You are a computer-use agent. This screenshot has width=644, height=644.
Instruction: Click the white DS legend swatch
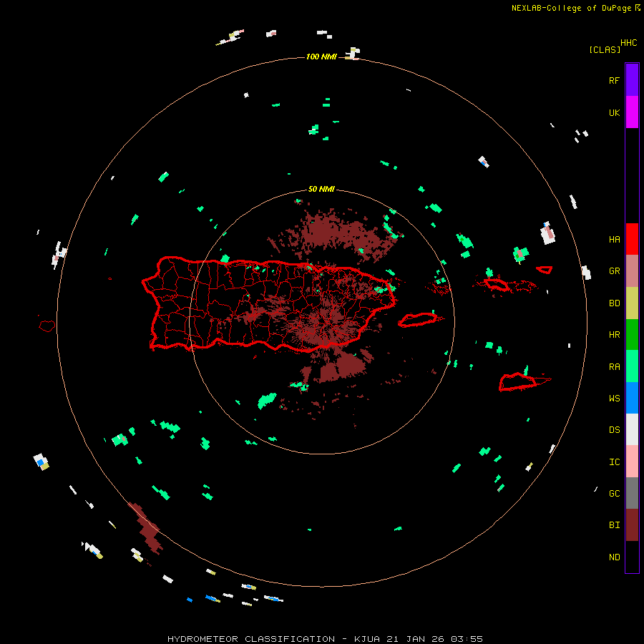pyautogui.click(x=632, y=429)
